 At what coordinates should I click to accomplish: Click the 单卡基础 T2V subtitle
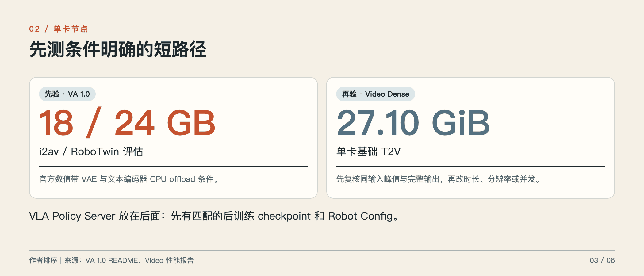point(368,151)
